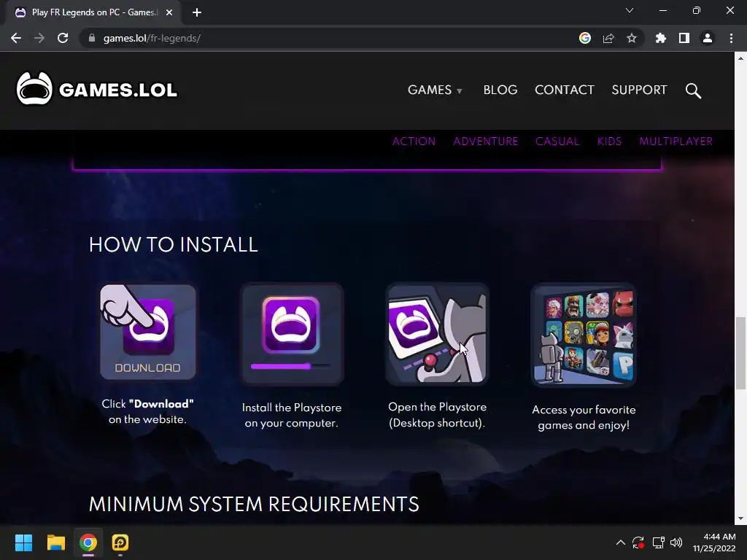
Task: Select the ACTION category link
Action: pos(414,141)
